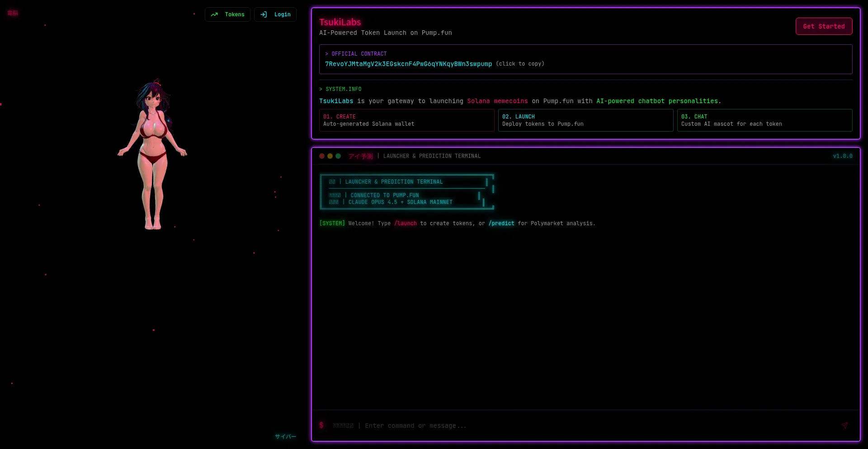
Task: Click the red dot in terminal header
Action: [x=322, y=156]
